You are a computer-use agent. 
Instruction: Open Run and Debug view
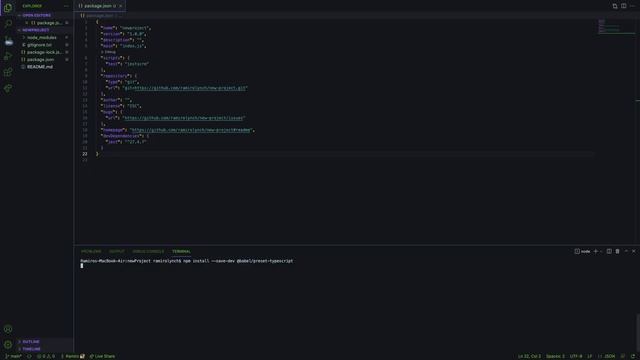(8, 56)
